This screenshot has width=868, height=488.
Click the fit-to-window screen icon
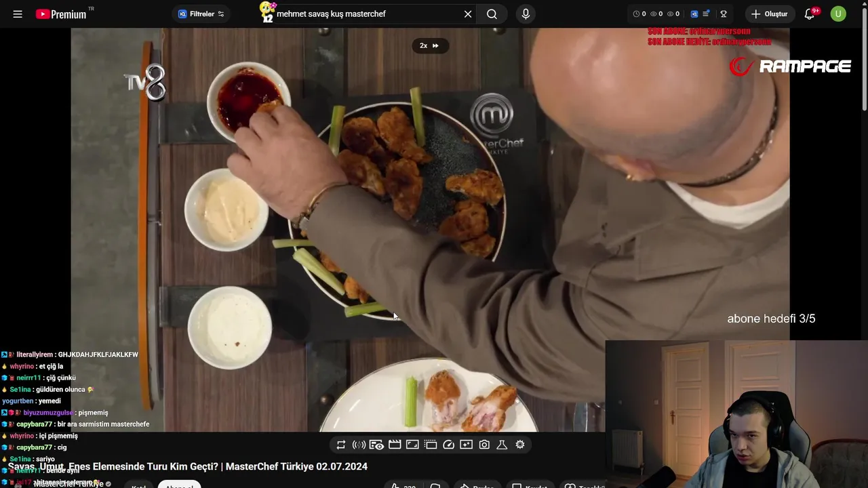click(412, 445)
